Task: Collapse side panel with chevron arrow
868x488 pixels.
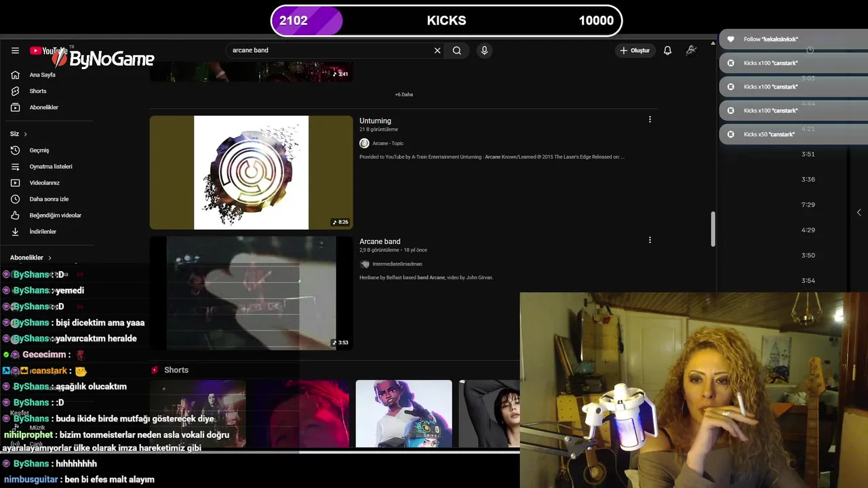Action: (859, 213)
